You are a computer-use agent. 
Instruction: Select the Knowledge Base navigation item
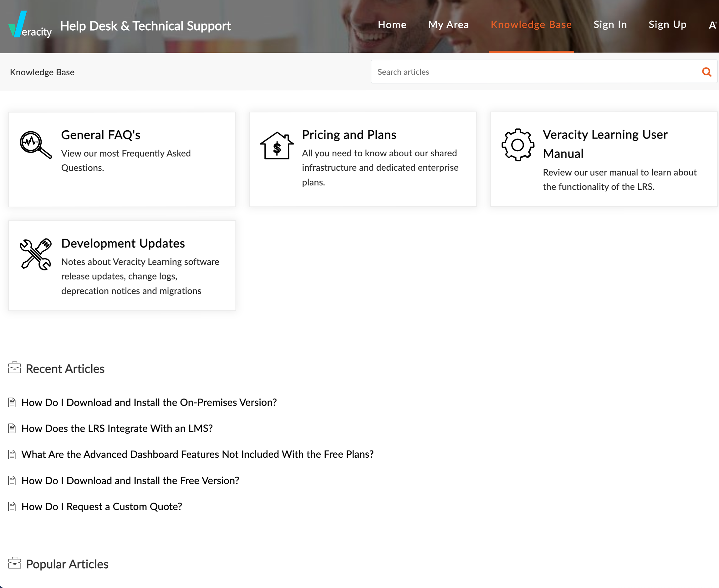coord(531,25)
